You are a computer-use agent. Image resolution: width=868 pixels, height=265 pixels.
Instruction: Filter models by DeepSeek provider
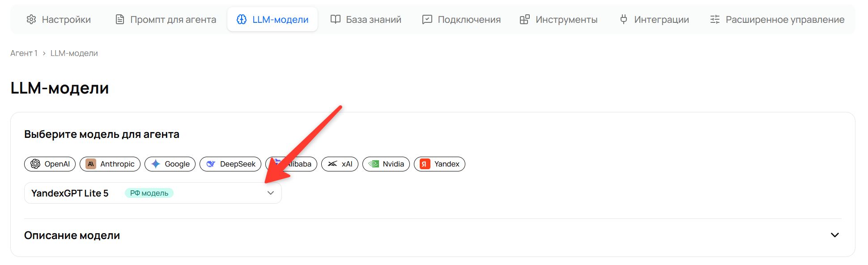230,164
